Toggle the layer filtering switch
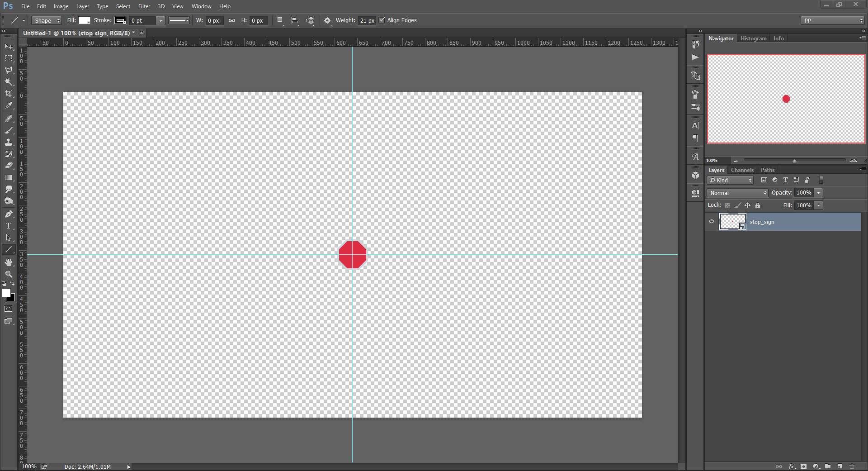The width and height of the screenshot is (868, 471). 821,180
